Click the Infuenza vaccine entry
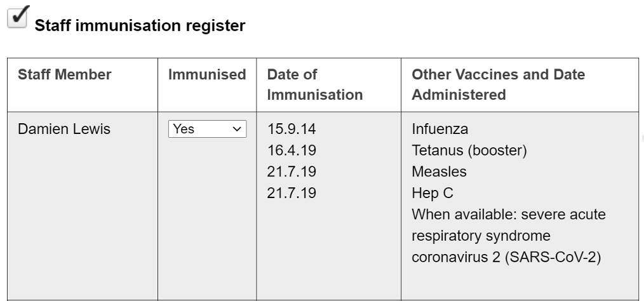Viewport: 644px width, 301px height. [440, 130]
